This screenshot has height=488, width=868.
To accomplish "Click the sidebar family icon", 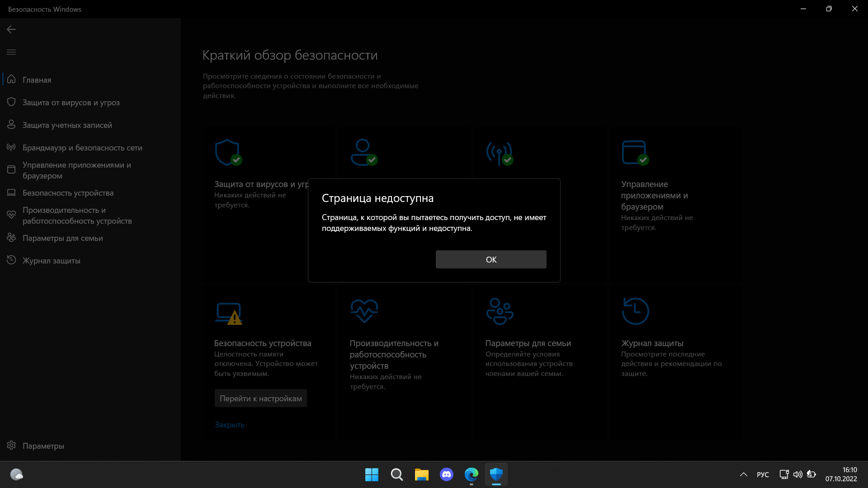I will coord(11,237).
